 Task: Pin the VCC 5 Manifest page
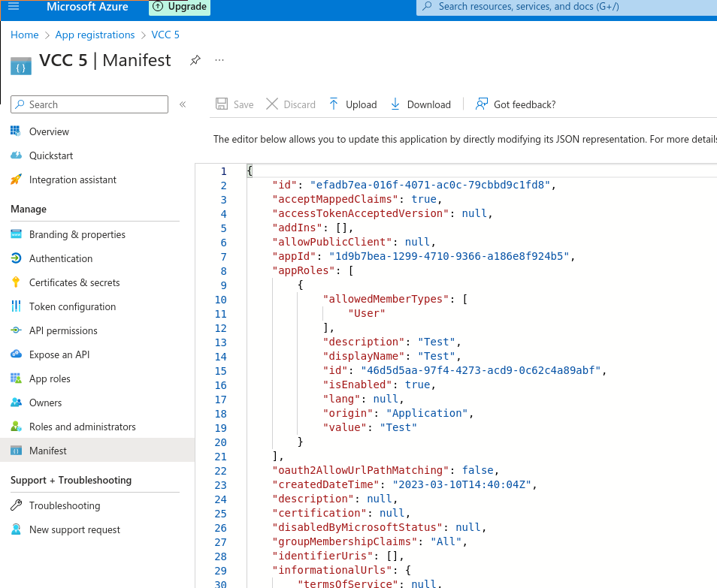click(195, 60)
